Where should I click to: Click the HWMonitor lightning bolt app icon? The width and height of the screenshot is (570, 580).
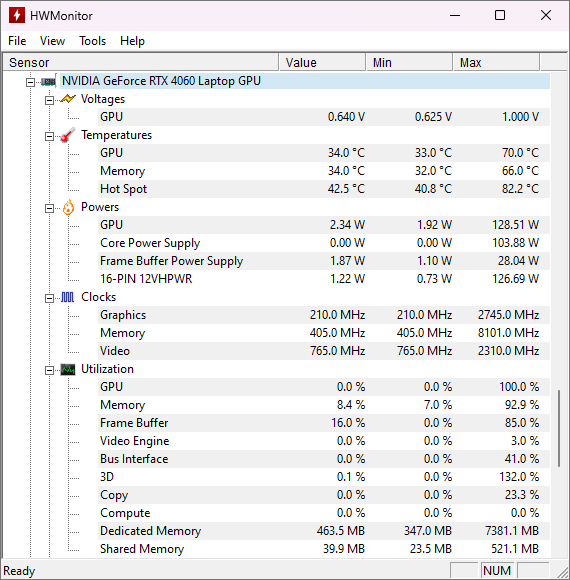17,16
